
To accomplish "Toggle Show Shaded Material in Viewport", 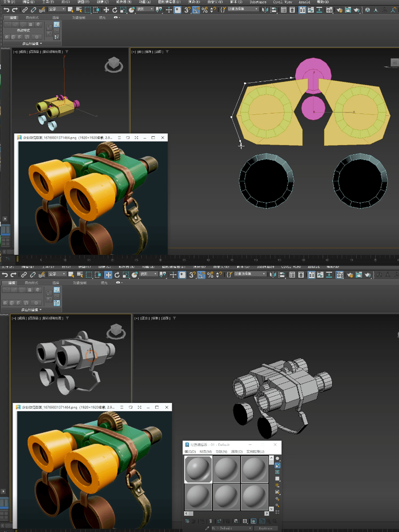I will point(253,521).
